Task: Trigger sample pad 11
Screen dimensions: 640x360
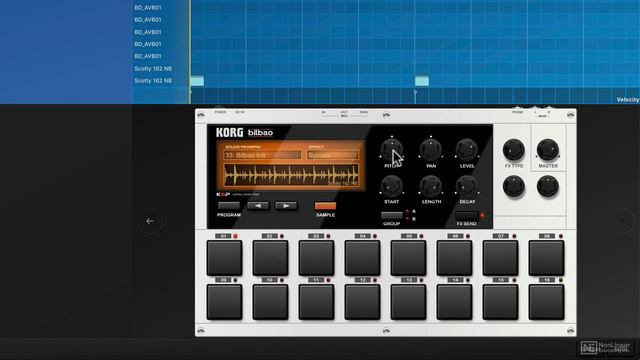Action: tap(316, 302)
